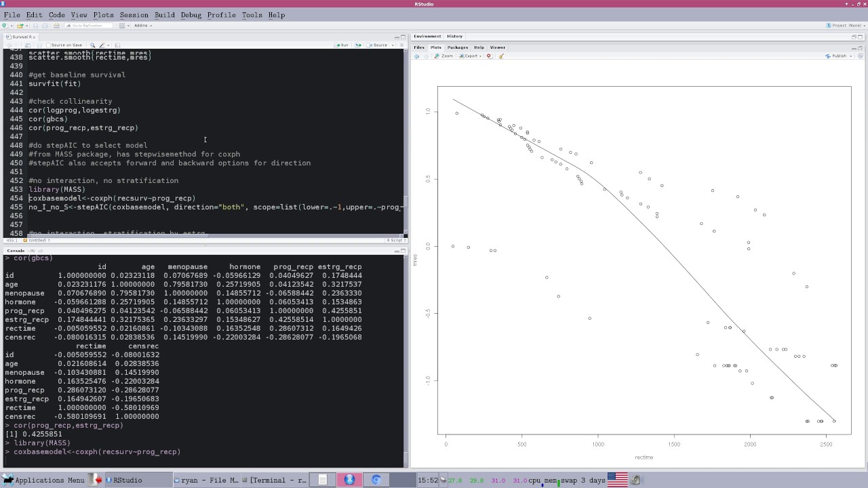The width and height of the screenshot is (868, 488).
Task: Click the Source script button
Action: 377,45
